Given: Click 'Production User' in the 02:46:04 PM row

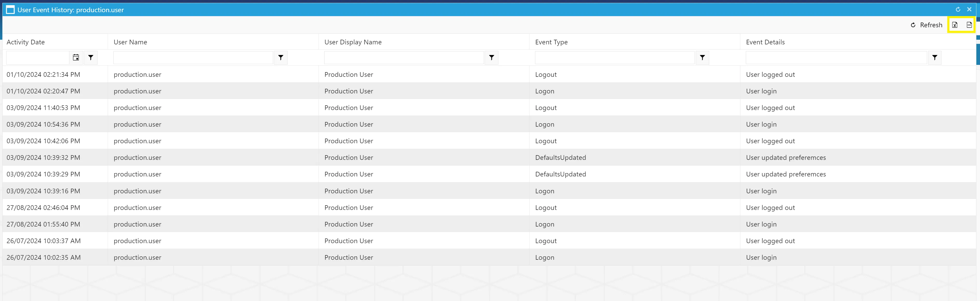Looking at the screenshot, I should click(348, 208).
